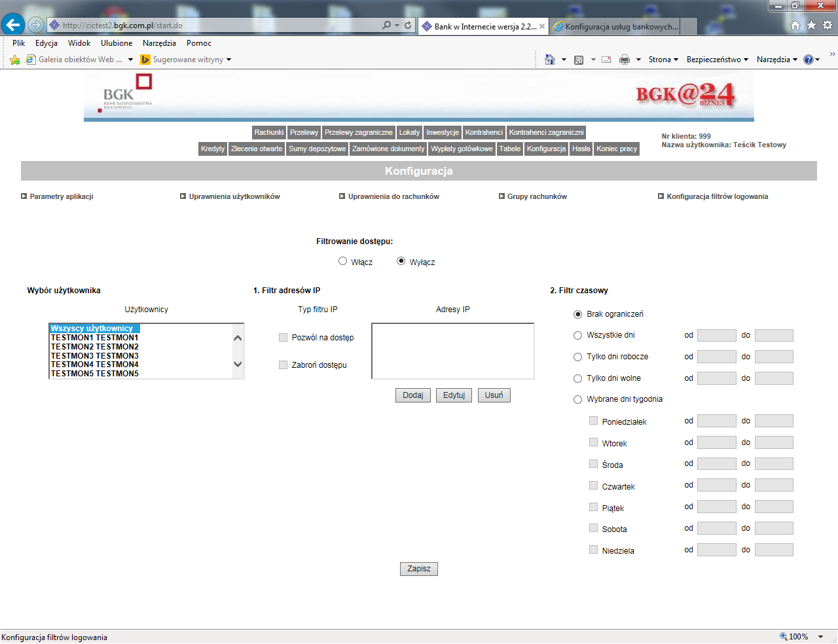Check the Poniedziałek checkbox

593,421
